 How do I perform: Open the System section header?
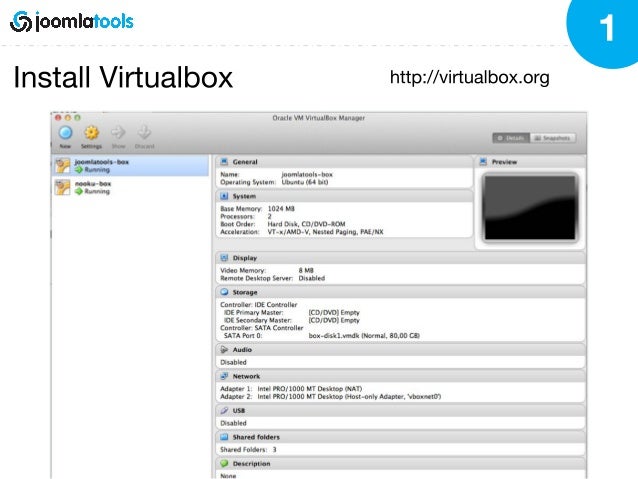coord(344,196)
